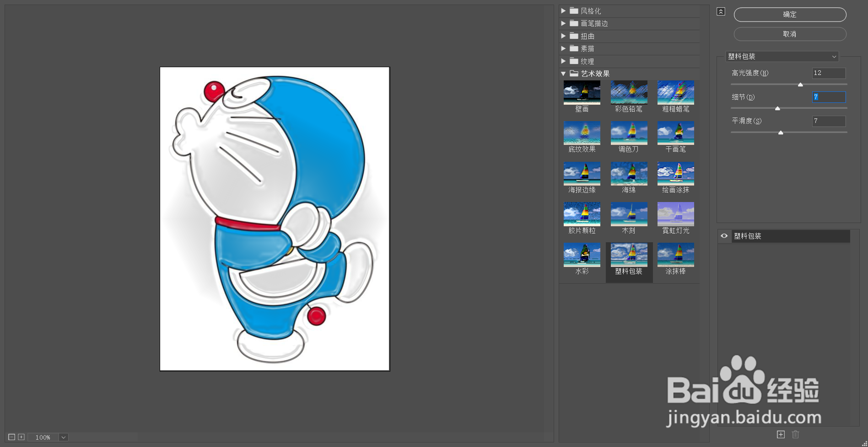Expand the 素描 filter folder
This screenshot has width=868, height=447.
click(x=563, y=48)
